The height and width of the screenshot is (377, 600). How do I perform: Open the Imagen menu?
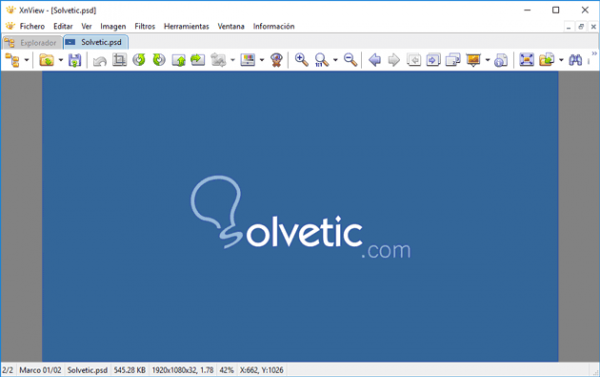tap(113, 26)
